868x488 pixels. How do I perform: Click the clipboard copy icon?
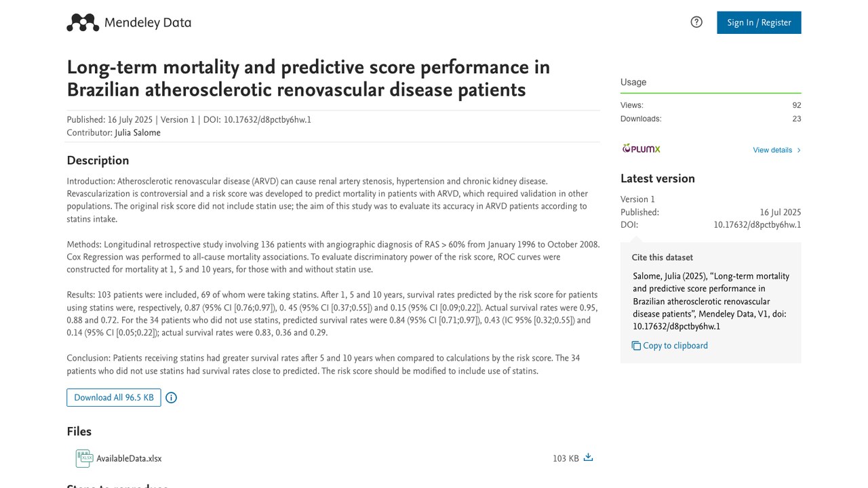pos(636,346)
